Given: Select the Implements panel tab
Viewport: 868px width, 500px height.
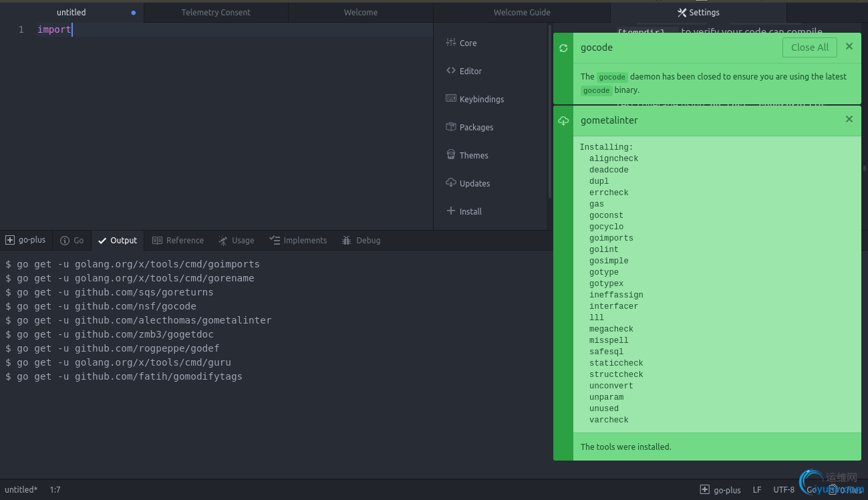Looking at the screenshot, I should click(x=298, y=241).
